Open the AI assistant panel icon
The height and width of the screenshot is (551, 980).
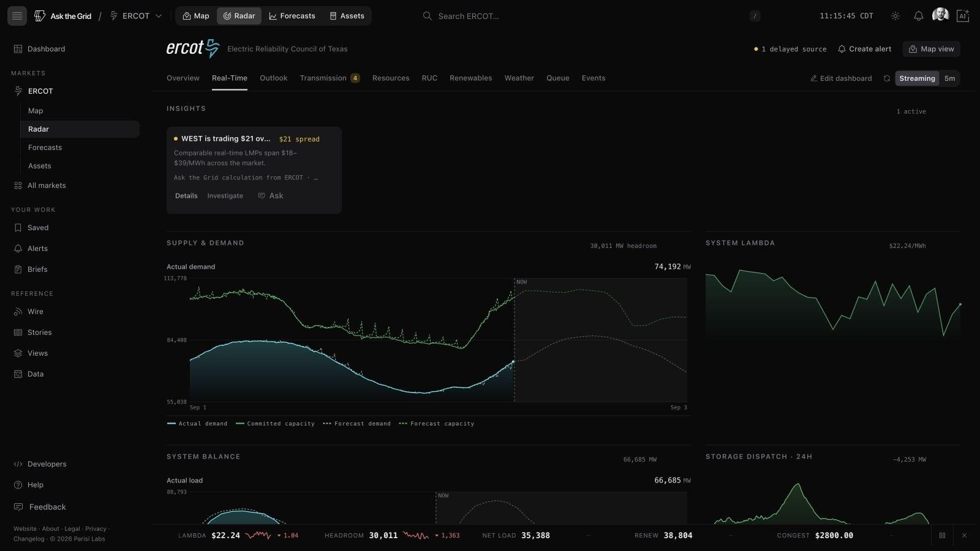click(x=963, y=16)
